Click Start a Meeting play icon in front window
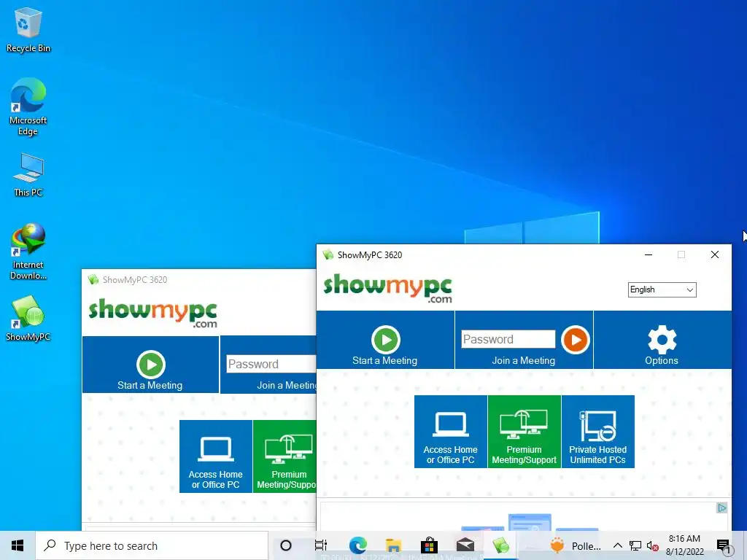The image size is (747, 560). pos(385,340)
